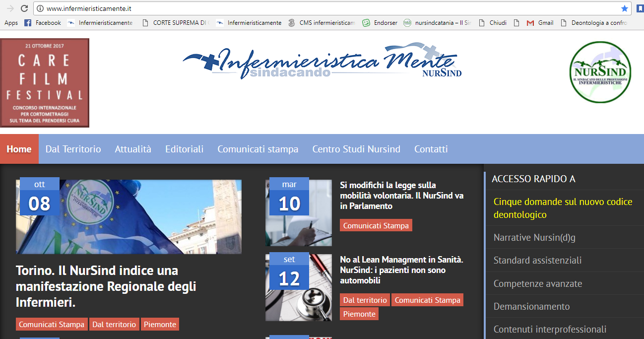Click Piemonte tag under Lean Managment article

(x=359, y=314)
